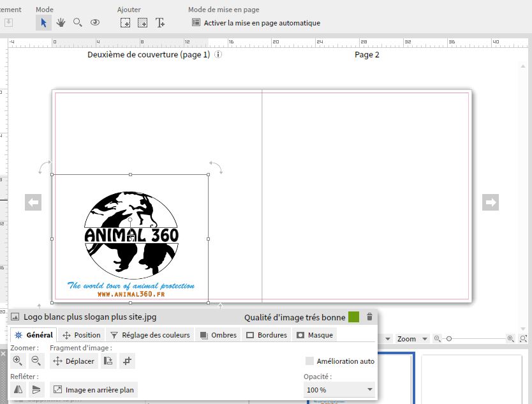Switch to the Position tab
The width and height of the screenshot is (532, 404).
[82, 335]
